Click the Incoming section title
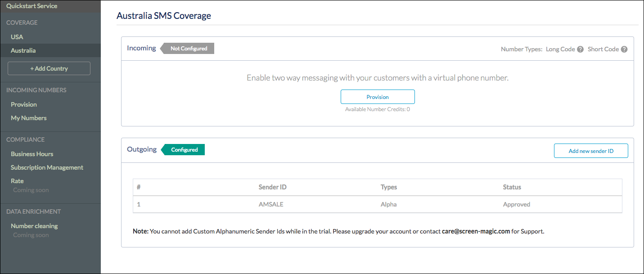644x274 pixels. [141, 48]
